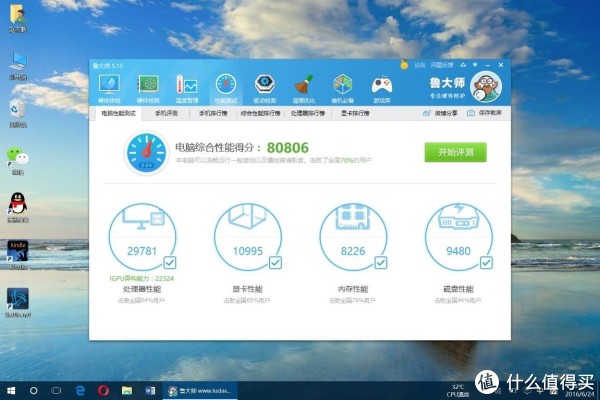Click the skin icon in the title bar
The image size is (600, 400).
(x=463, y=65)
